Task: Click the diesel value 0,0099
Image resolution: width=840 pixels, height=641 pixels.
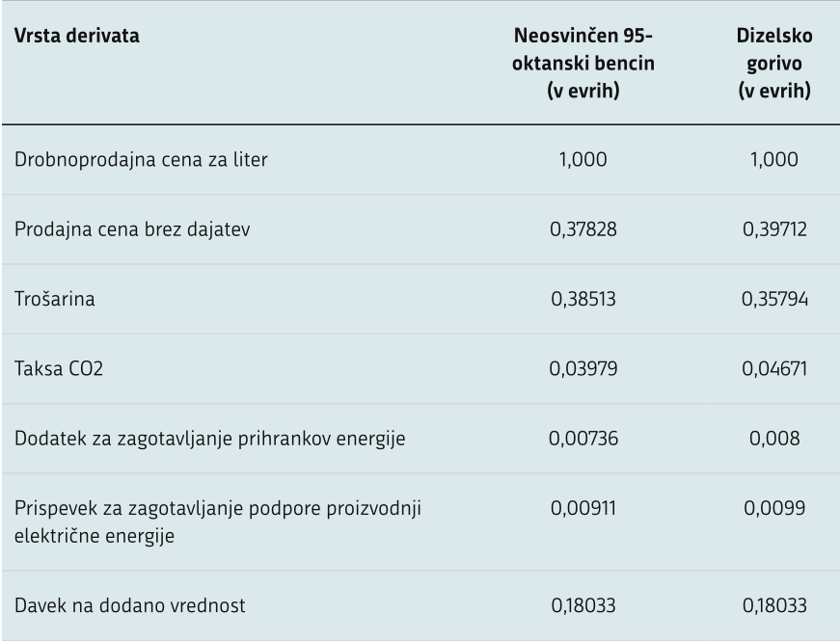Action: click(772, 512)
